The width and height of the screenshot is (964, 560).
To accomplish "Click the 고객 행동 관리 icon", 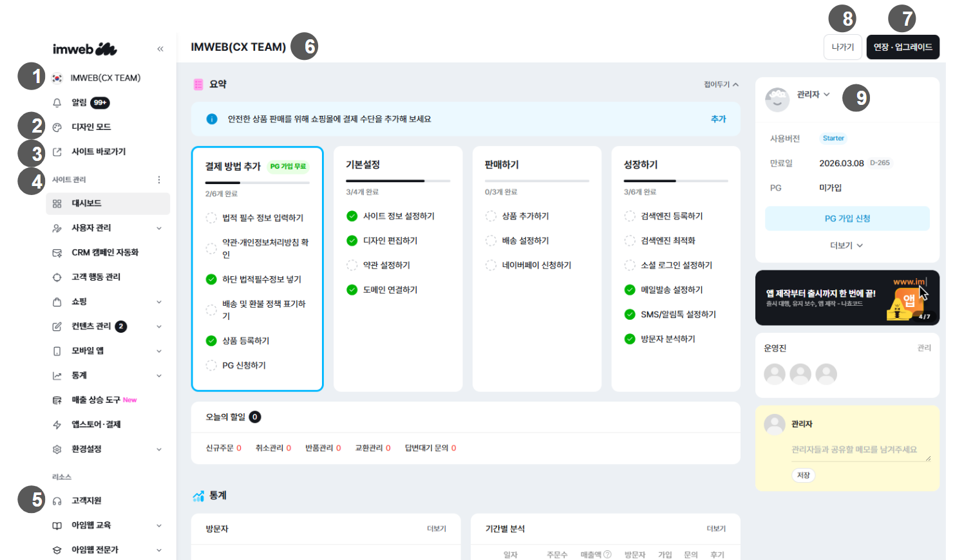I will point(57,277).
